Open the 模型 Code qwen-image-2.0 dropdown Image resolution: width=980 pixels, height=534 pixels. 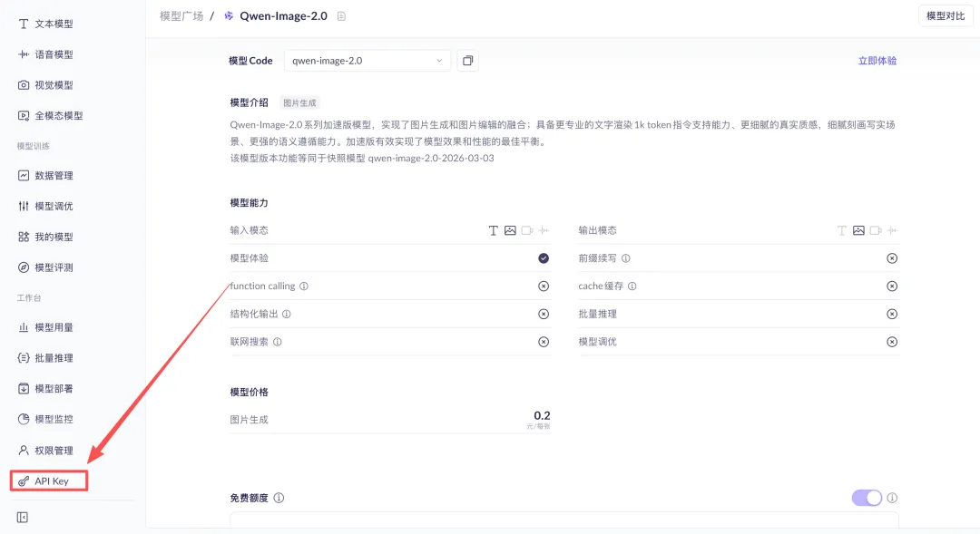(x=367, y=61)
